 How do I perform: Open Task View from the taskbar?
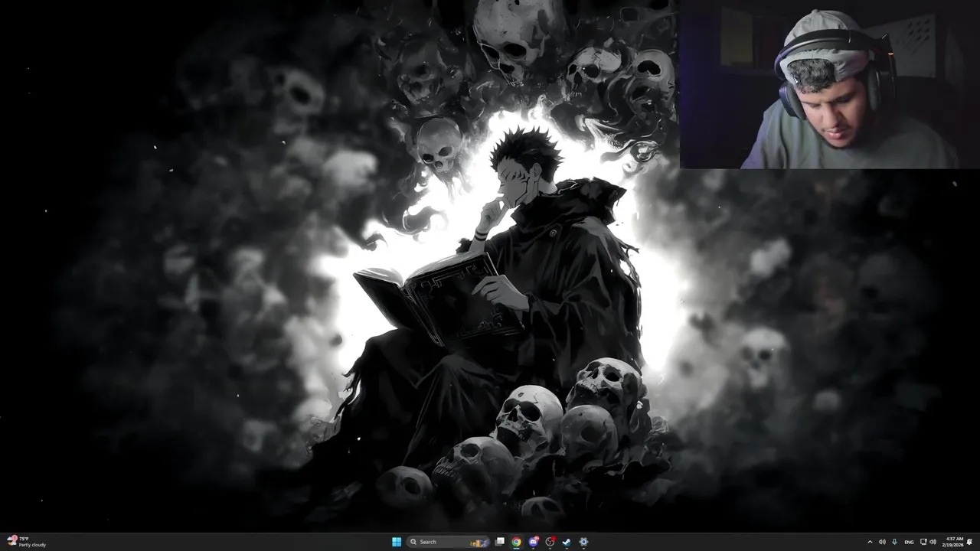click(500, 541)
